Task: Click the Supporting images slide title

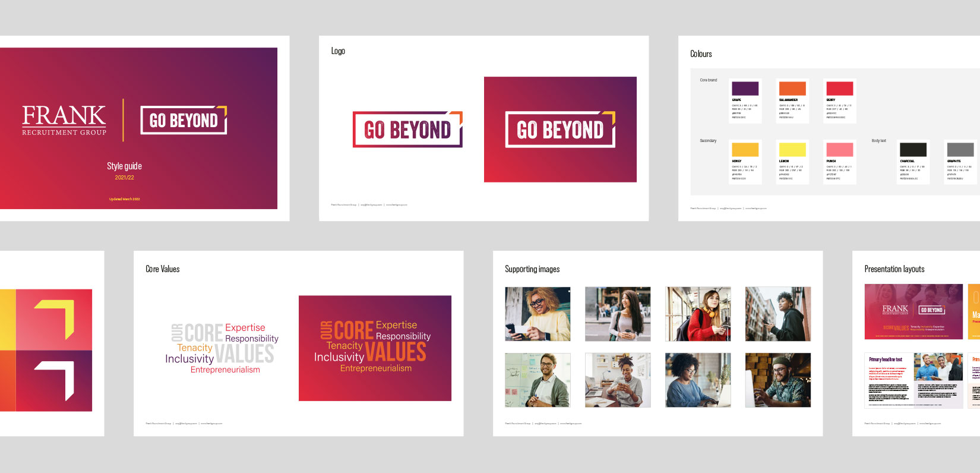Action: (532, 269)
